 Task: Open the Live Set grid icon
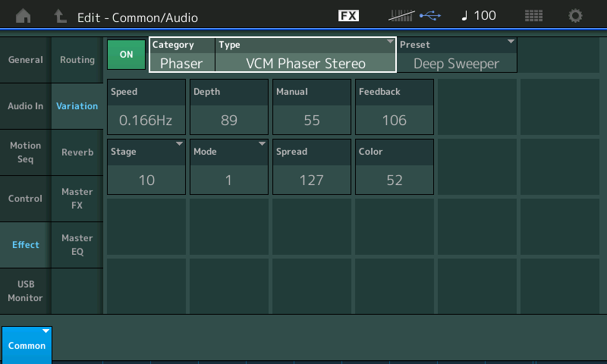coord(533,16)
